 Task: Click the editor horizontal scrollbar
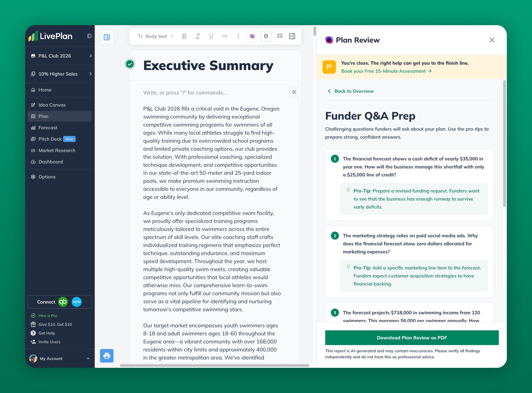pyautogui.click(x=215, y=365)
